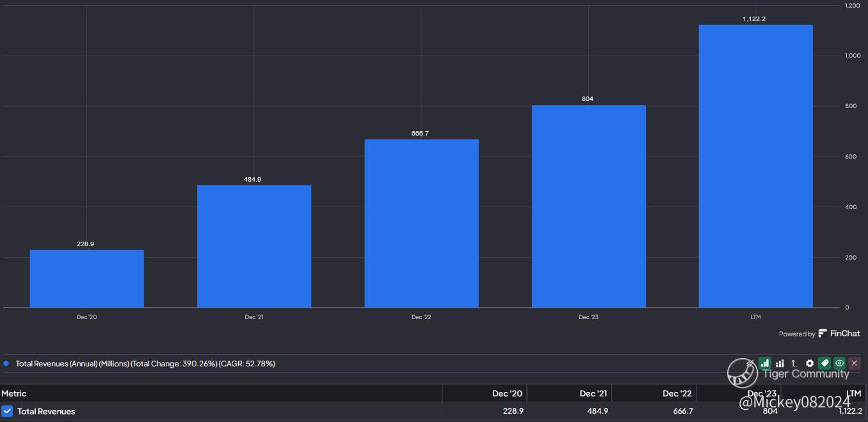Image resolution: width=868 pixels, height=422 pixels.
Task: Remove the Total Revenues series with X
Action: coord(855,363)
